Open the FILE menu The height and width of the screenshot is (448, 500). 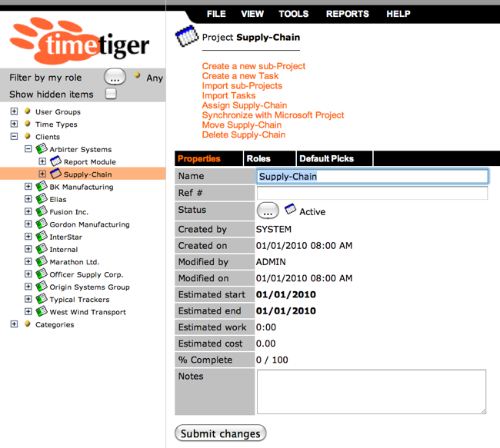[216, 14]
